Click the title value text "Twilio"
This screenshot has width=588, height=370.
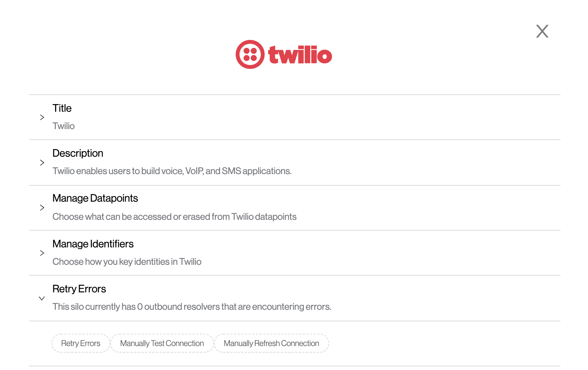[63, 126]
